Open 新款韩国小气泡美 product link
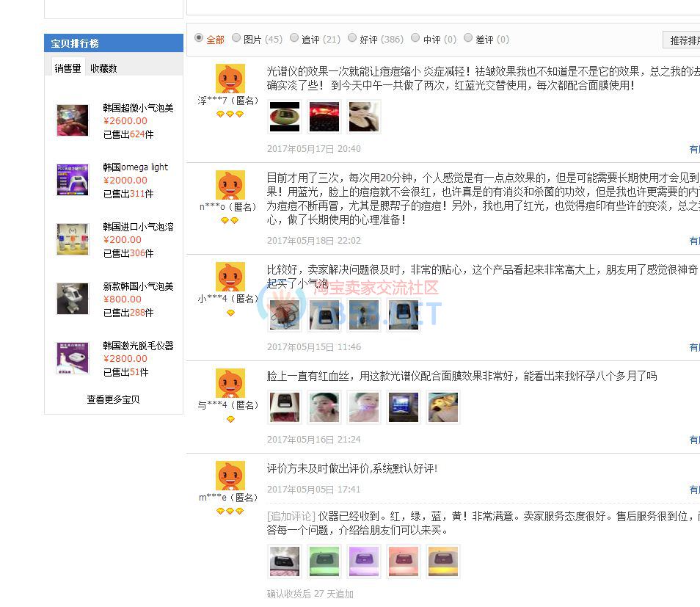The image size is (700, 607). coord(138,286)
